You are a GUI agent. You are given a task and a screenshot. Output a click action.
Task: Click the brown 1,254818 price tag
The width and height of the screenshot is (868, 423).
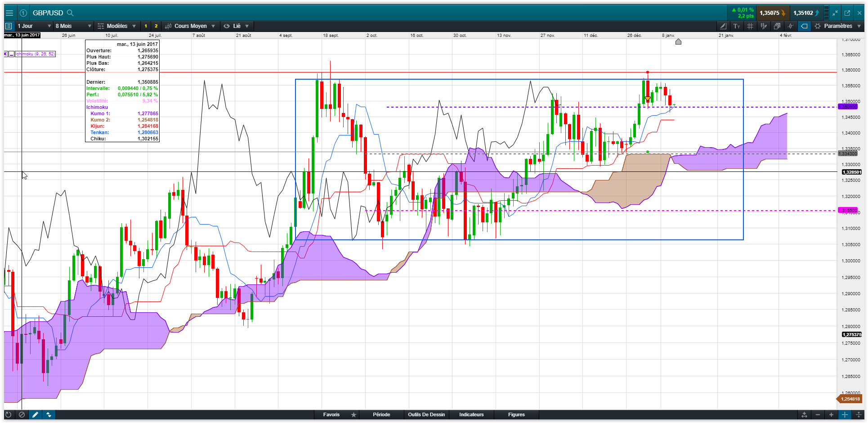pos(849,399)
